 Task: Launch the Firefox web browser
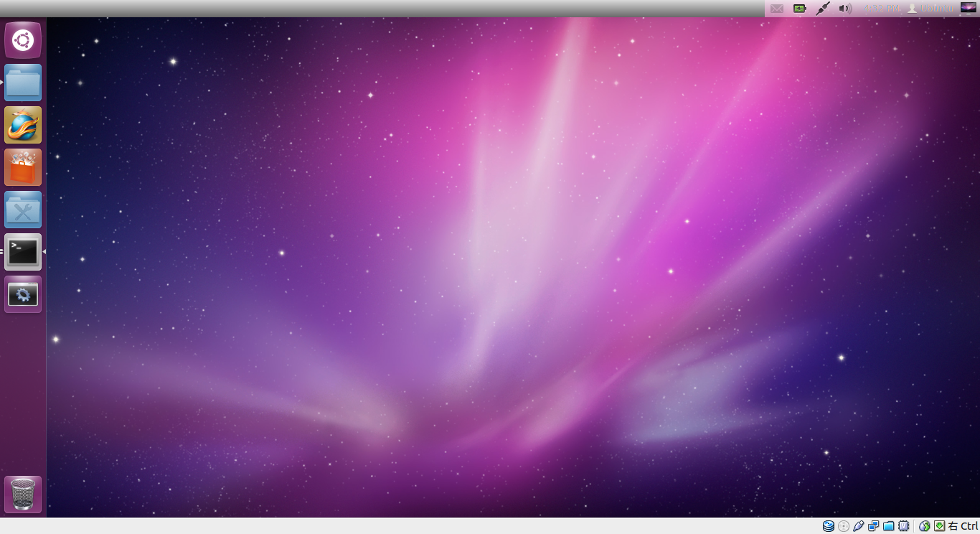23,125
